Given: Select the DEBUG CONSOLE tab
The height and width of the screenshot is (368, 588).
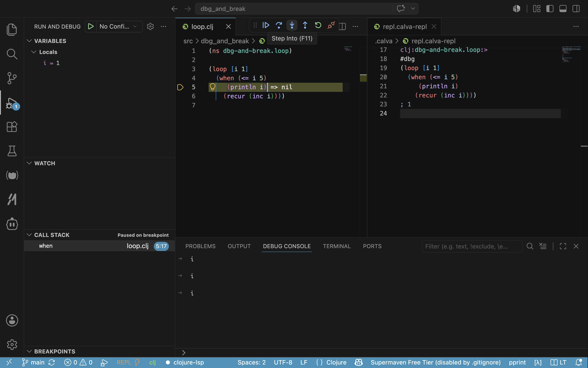Looking at the screenshot, I should tap(287, 246).
